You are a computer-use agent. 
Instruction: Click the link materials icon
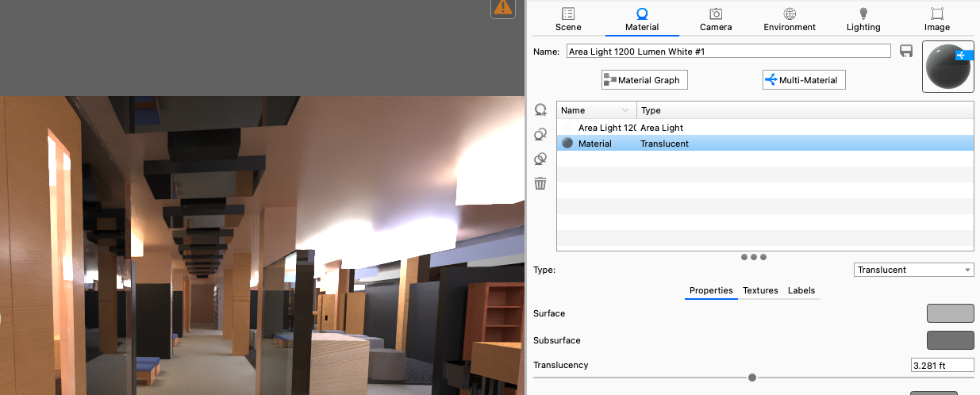(540, 159)
